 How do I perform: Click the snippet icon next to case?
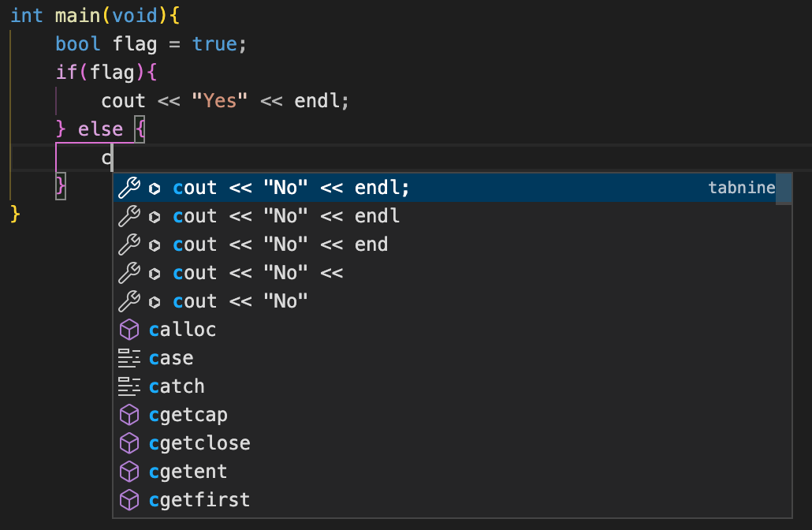[x=129, y=358]
